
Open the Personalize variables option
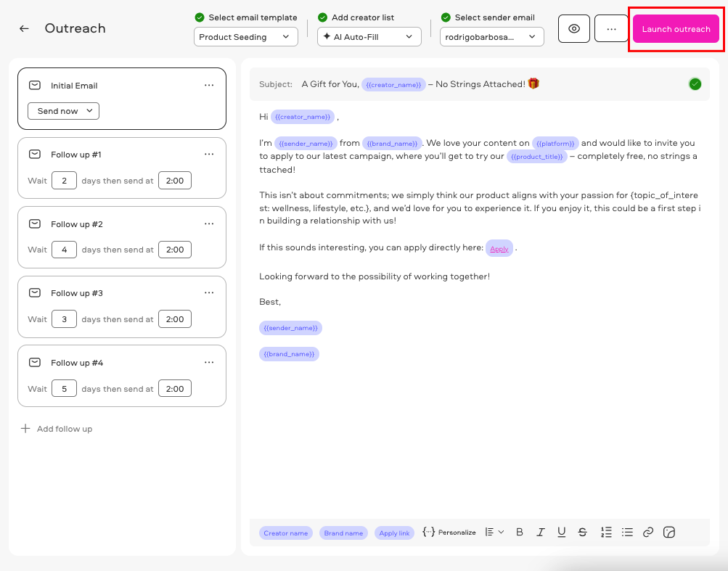point(449,532)
